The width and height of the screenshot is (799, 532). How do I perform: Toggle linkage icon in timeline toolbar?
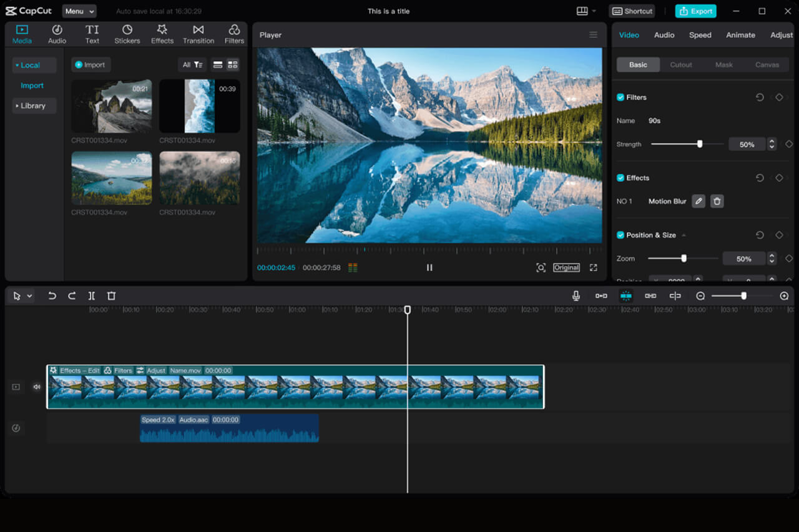tap(650, 296)
